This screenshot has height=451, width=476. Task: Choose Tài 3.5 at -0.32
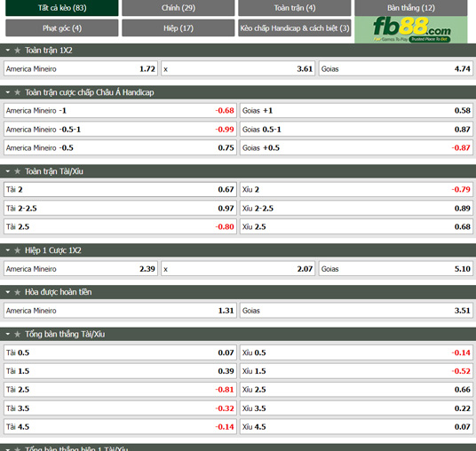pyautogui.click(x=120, y=408)
